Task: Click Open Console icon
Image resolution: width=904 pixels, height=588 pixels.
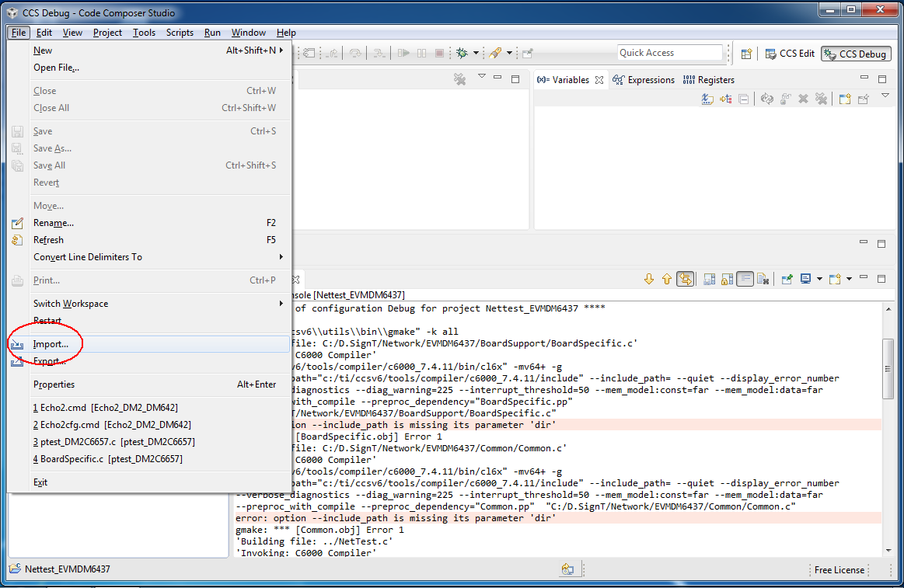Action: [x=835, y=280]
